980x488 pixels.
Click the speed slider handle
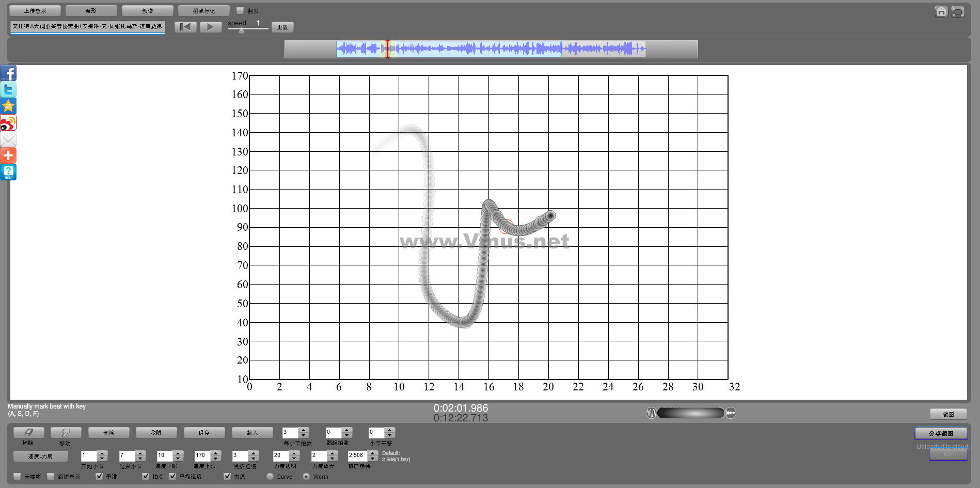[x=242, y=30]
